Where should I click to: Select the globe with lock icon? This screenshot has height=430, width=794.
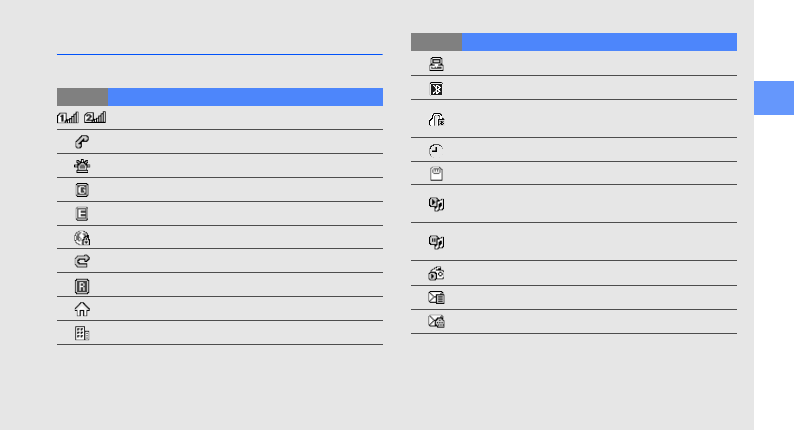click(82, 237)
